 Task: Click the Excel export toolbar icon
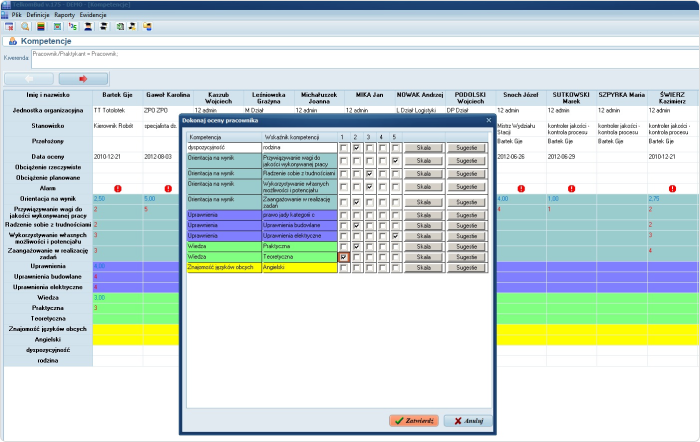[120, 27]
